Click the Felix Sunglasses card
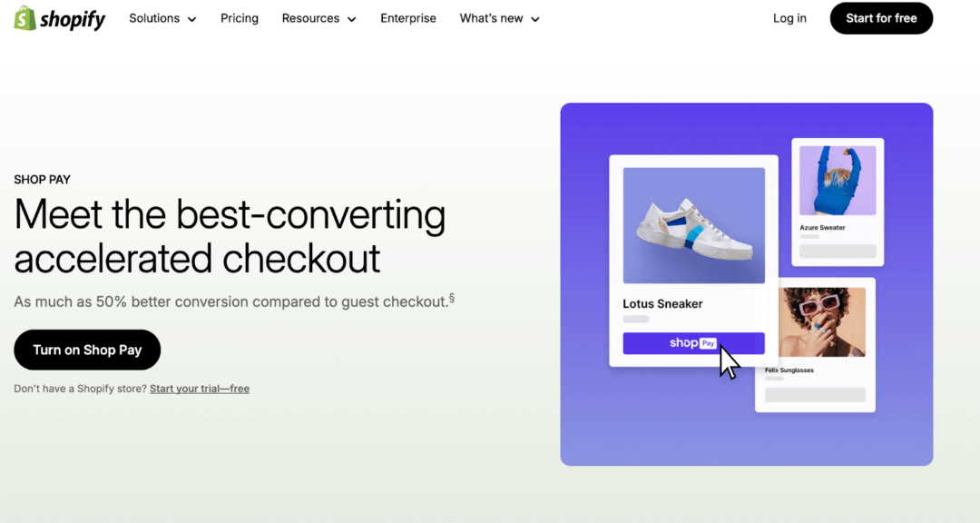The width and height of the screenshot is (980, 523). pyautogui.click(x=815, y=345)
